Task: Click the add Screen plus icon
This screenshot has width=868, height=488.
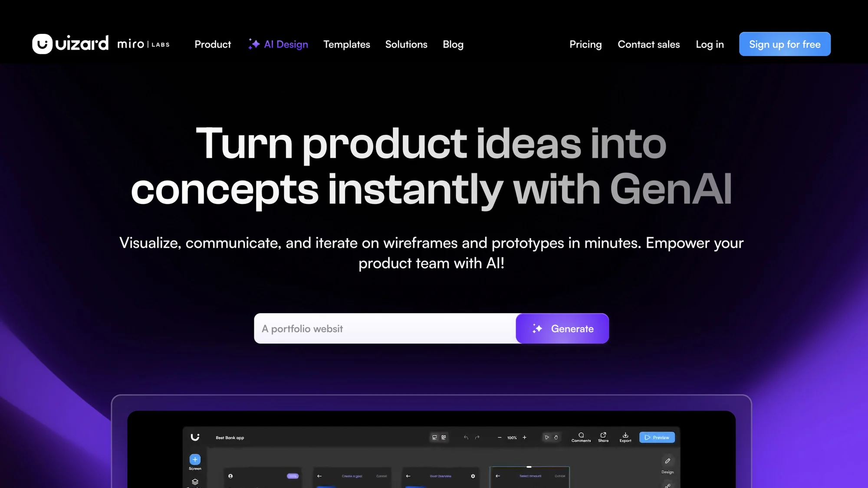Action: coord(195,459)
